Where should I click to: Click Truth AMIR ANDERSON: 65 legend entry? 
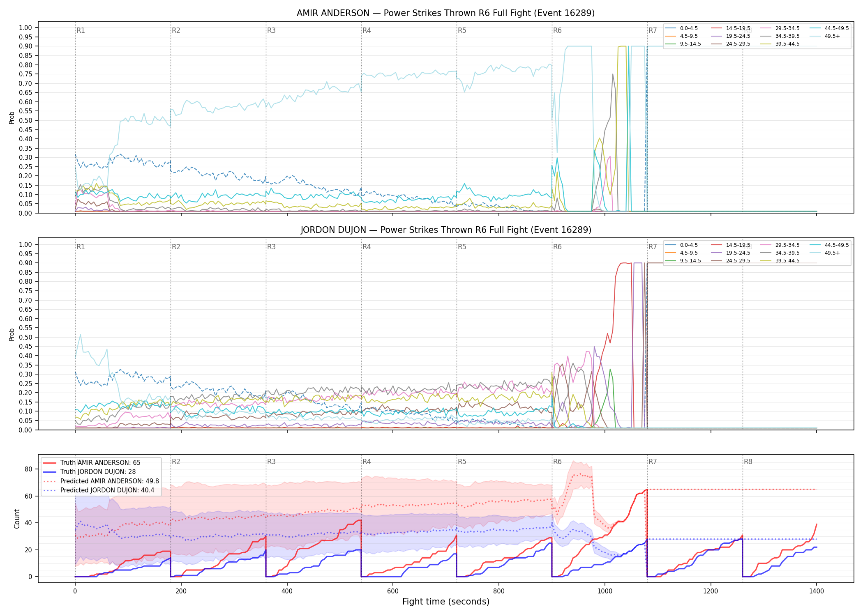(92, 463)
